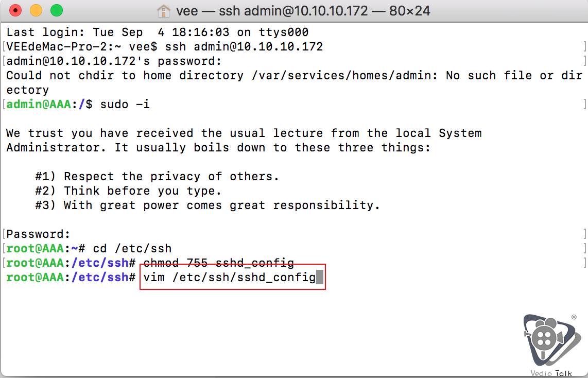Click the 'With great power' lecture line
This screenshot has height=378, width=588.
click(207, 205)
